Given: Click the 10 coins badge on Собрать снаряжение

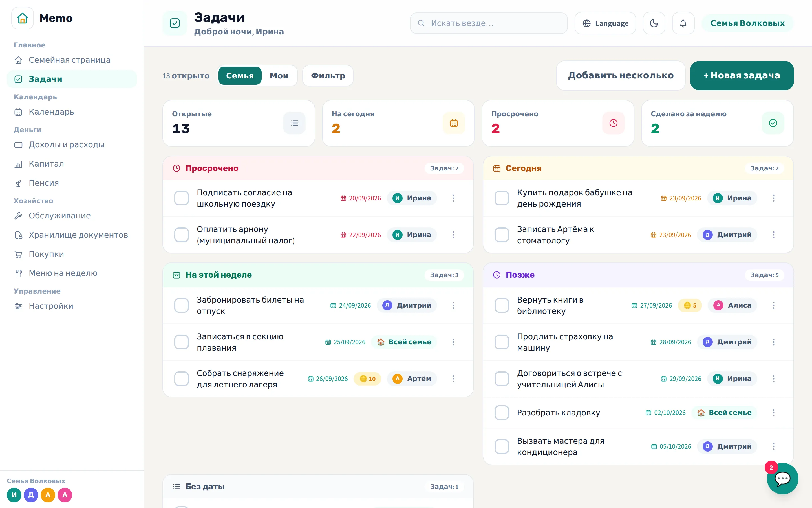Looking at the screenshot, I should click(367, 379).
